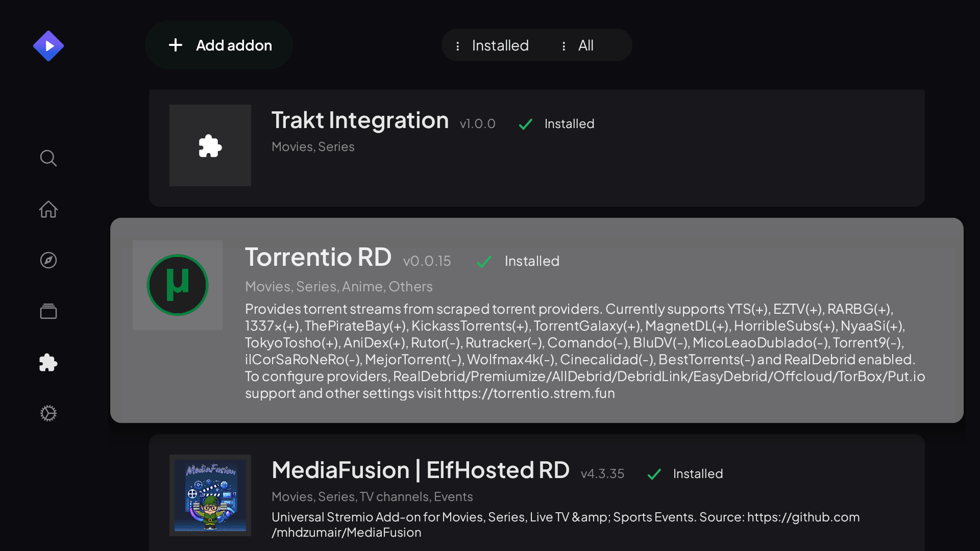This screenshot has width=980, height=551.
Task: Open the search sidebar icon
Action: 48,158
